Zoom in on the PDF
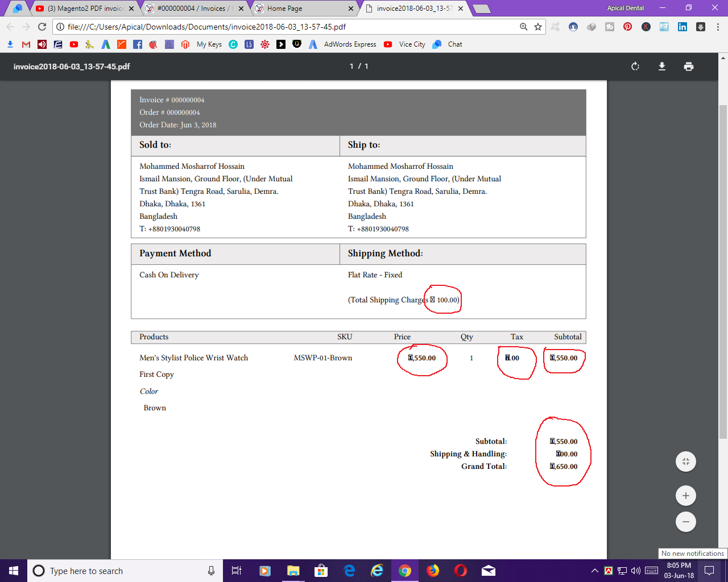The image size is (728, 582). [685, 496]
